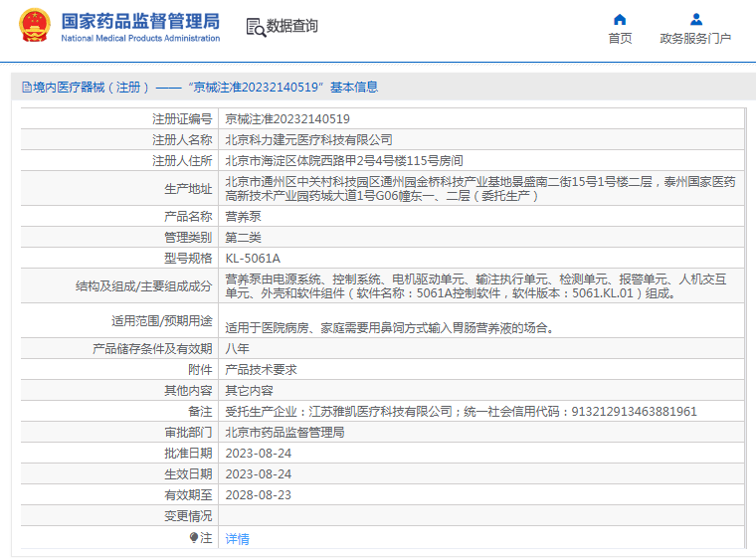Image resolution: width=756 pixels, height=558 pixels.
Task: Click the 管理类别 row label
Action: coord(188,238)
